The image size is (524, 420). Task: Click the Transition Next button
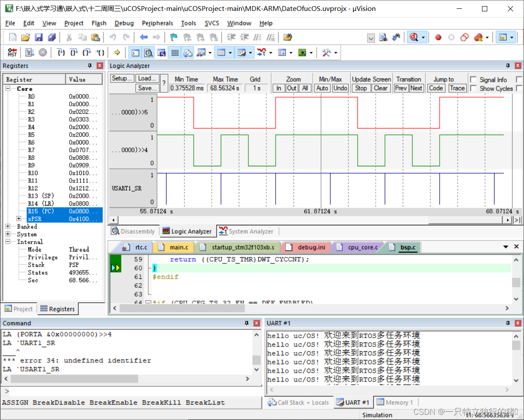(416, 88)
